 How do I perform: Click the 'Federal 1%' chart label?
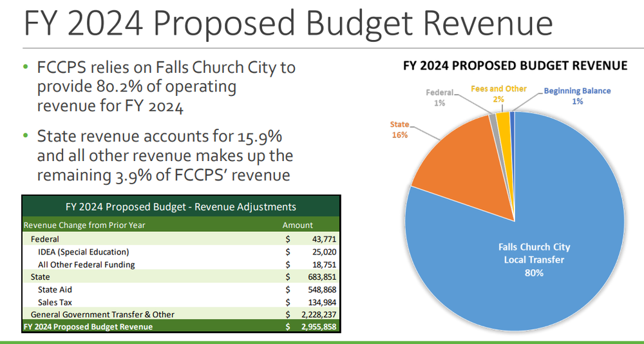pos(439,98)
